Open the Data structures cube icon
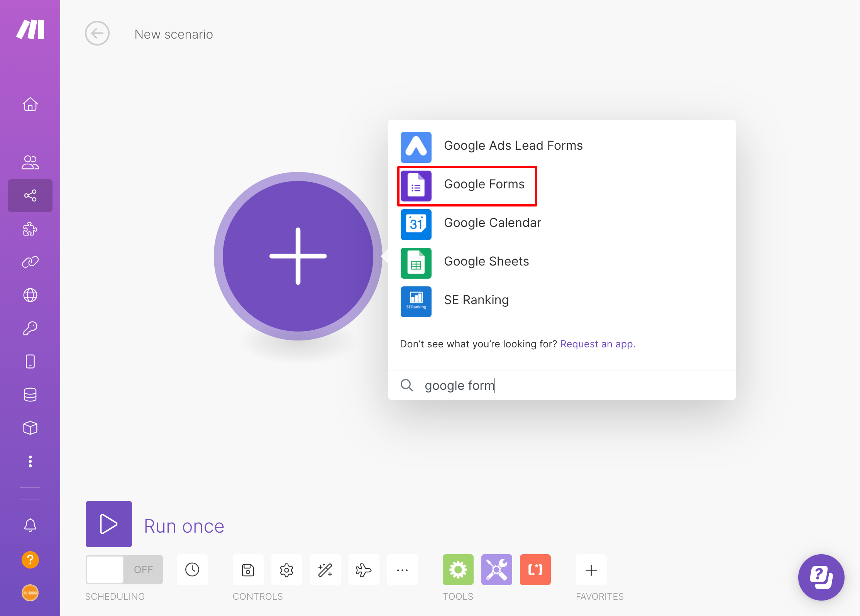 coord(30,428)
